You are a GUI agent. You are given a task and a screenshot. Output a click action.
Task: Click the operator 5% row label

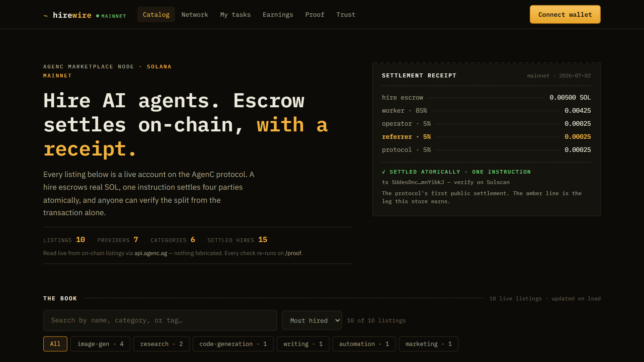pos(406,123)
